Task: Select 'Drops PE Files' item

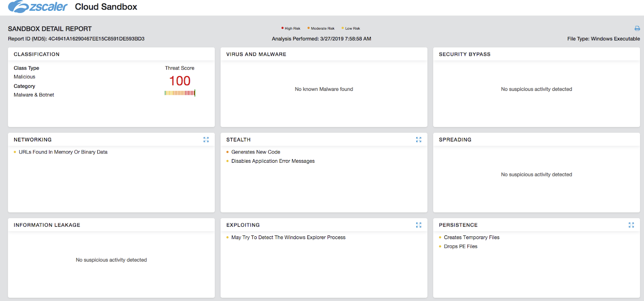Action: pyautogui.click(x=460, y=247)
